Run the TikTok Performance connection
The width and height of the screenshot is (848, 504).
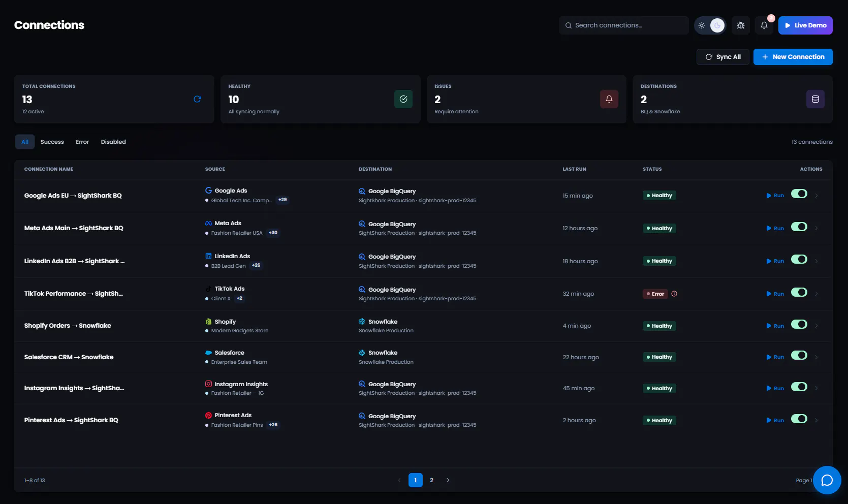point(775,294)
